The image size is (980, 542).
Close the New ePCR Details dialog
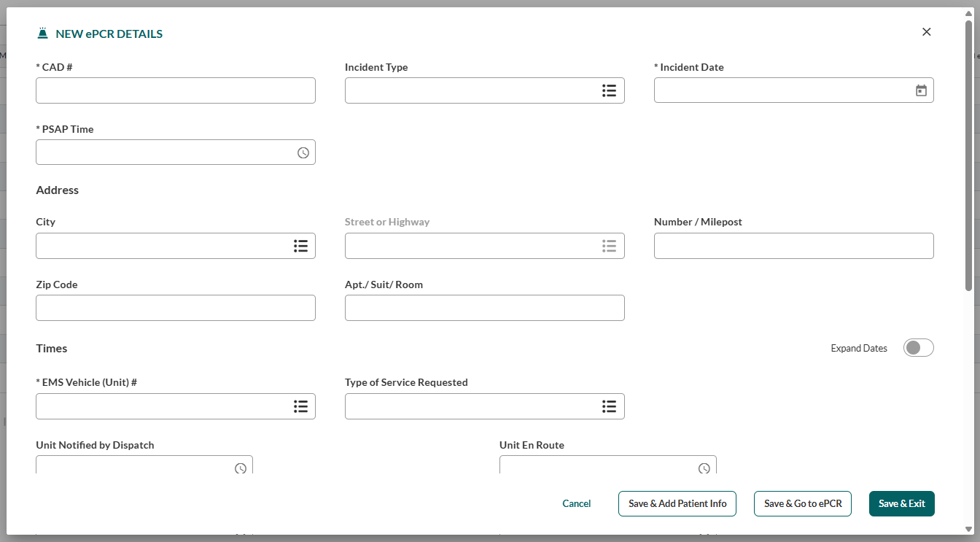926,32
